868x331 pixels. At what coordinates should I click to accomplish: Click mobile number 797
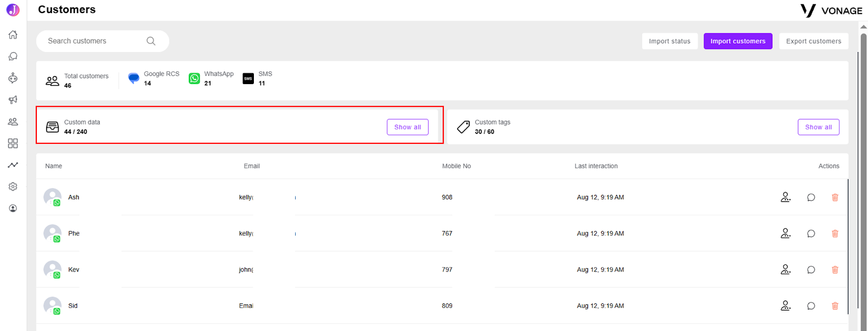point(447,270)
